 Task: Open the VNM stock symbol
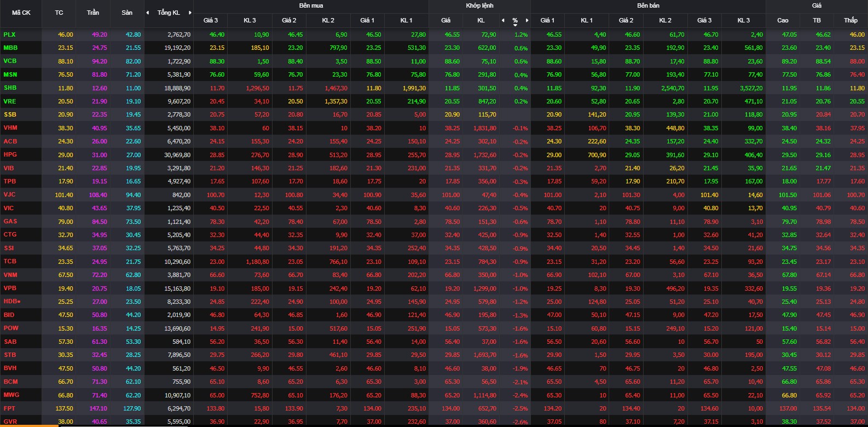pyautogui.click(x=10, y=275)
